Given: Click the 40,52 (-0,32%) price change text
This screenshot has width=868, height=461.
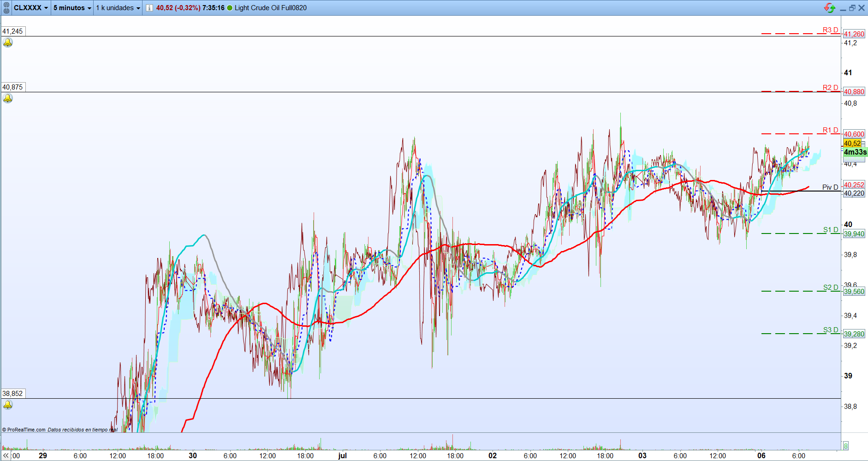Looking at the screenshot, I should click(x=178, y=8).
